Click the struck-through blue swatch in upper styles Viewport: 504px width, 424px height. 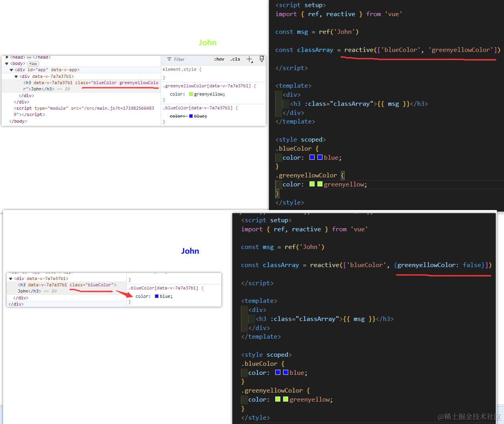pyautogui.click(x=191, y=116)
